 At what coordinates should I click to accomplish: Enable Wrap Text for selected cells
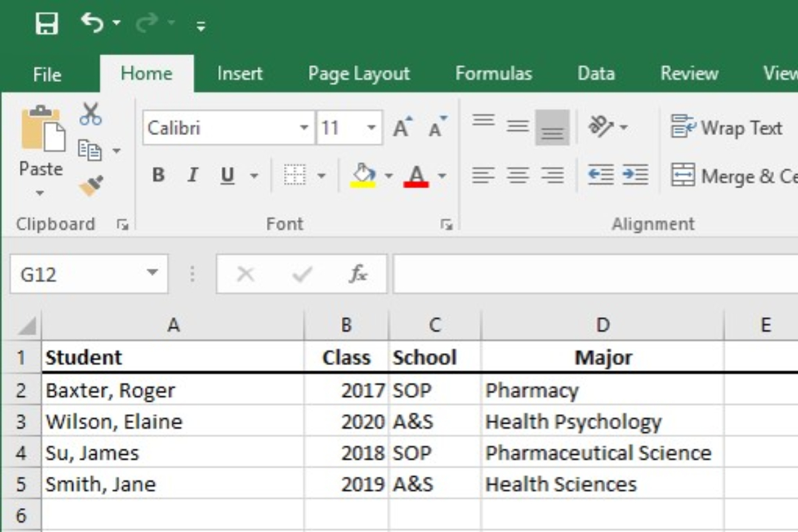coord(726,128)
